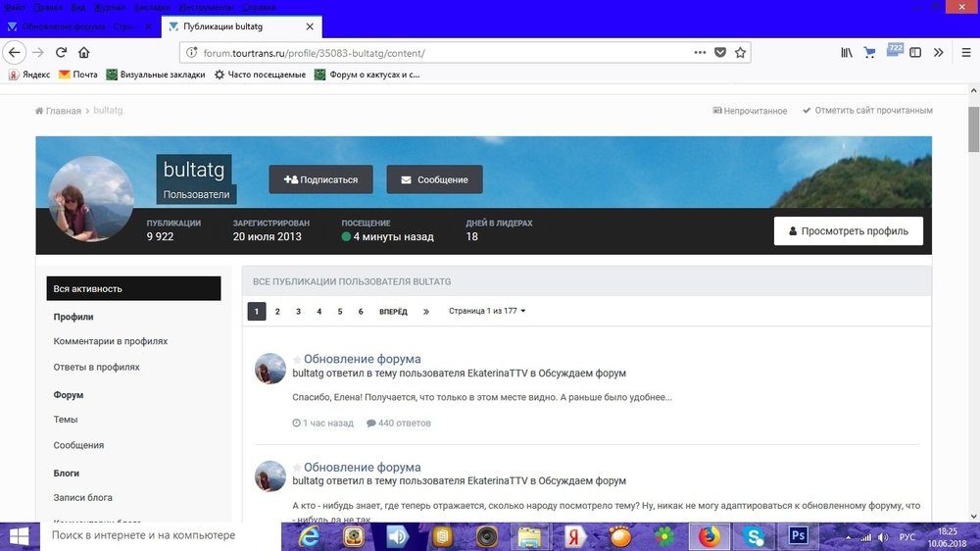Image resolution: width=980 pixels, height=551 pixels.
Task: Show site information icon in address bar
Action: pos(192,53)
